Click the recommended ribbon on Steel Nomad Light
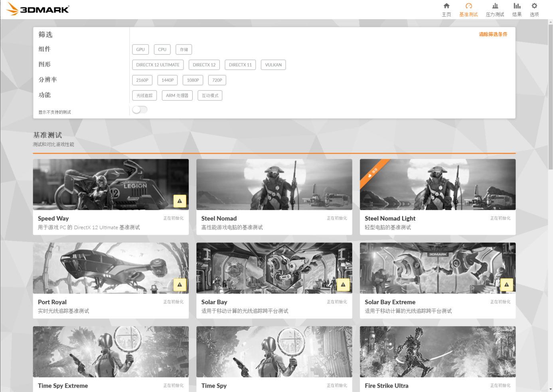Image resolution: width=553 pixels, height=392 pixels. [x=373, y=172]
